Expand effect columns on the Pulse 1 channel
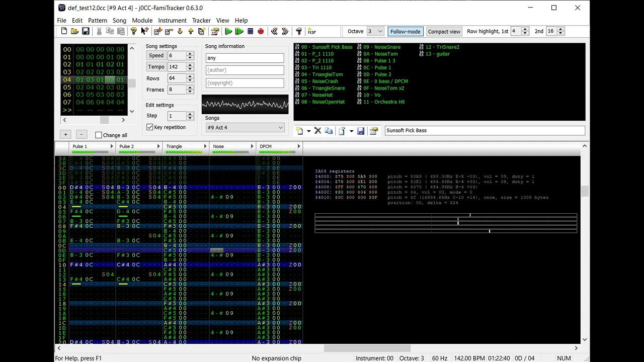The height and width of the screenshot is (362, 644). click(x=112, y=146)
